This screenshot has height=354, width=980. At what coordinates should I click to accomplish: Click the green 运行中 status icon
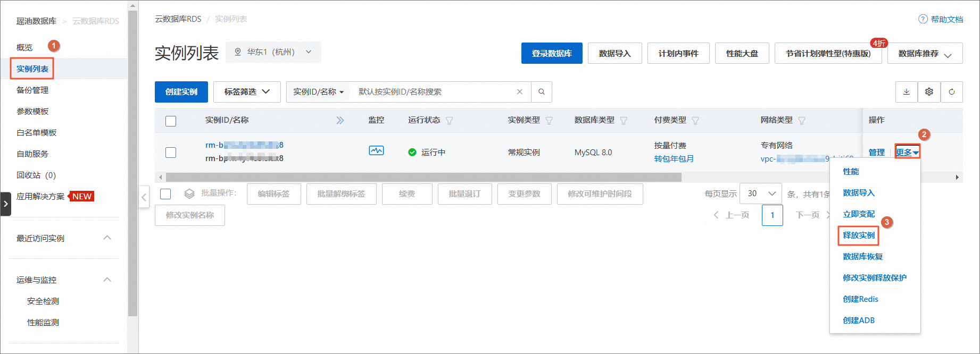pyautogui.click(x=412, y=153)
